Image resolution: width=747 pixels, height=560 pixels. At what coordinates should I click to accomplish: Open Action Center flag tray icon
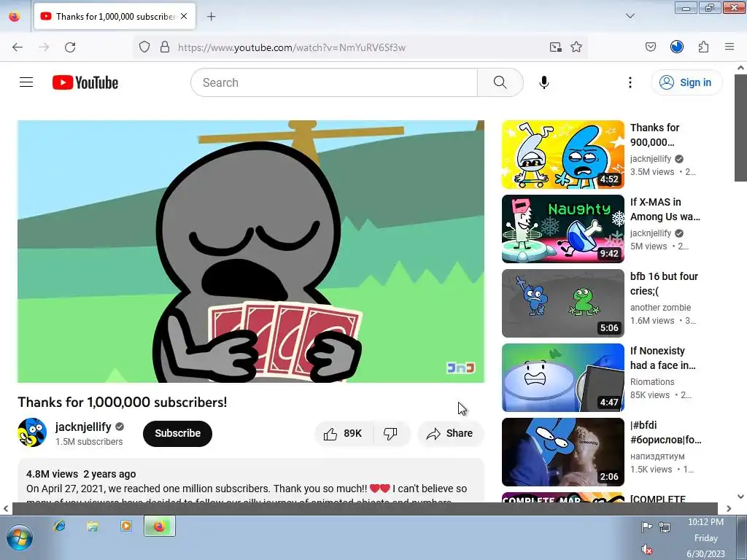click(x=646, y=526)
